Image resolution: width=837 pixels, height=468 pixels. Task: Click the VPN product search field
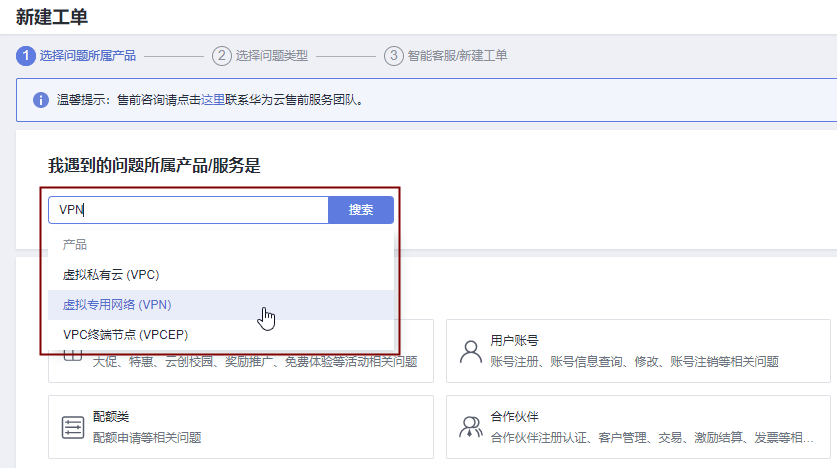[188, 210]
